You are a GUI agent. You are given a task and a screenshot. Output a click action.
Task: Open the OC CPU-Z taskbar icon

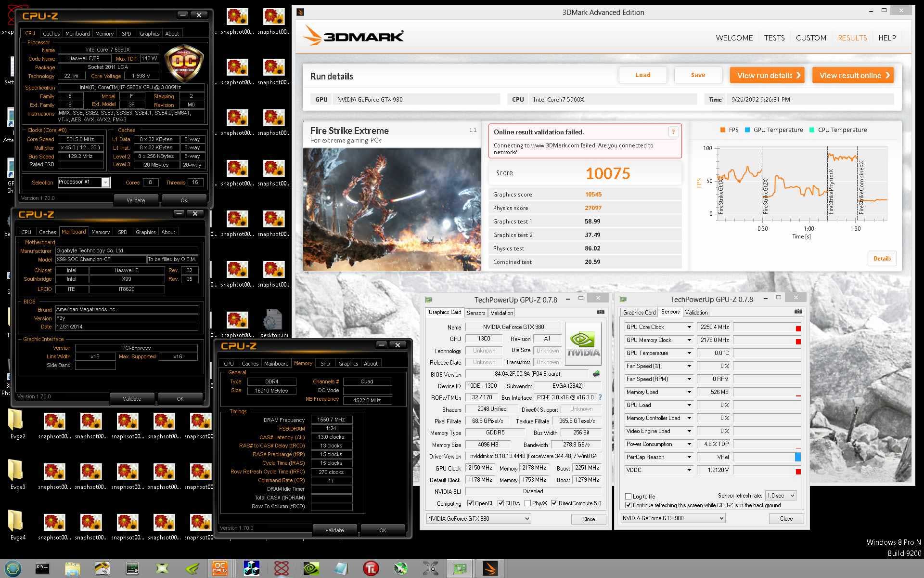(x=220, y=568)
